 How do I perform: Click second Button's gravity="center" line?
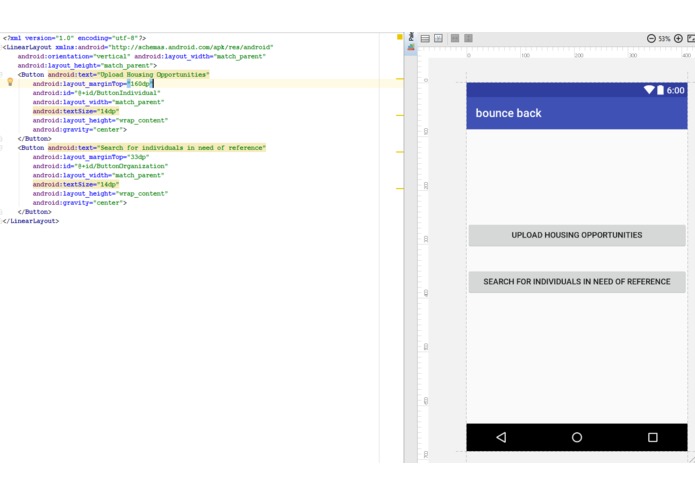click(x=79, y=203)
